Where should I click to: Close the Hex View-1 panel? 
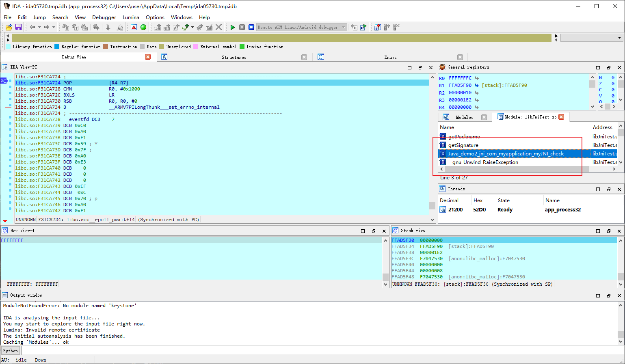384,231
